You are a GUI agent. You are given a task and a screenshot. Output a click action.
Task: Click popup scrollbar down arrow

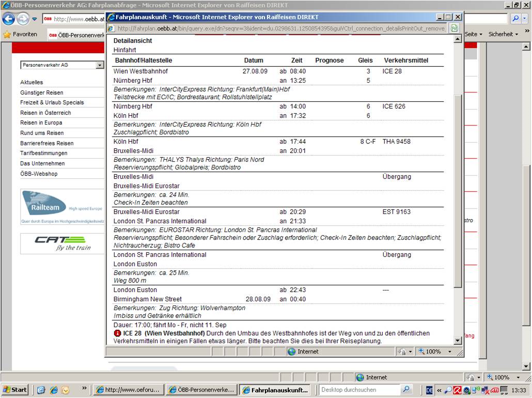point(458,341)
